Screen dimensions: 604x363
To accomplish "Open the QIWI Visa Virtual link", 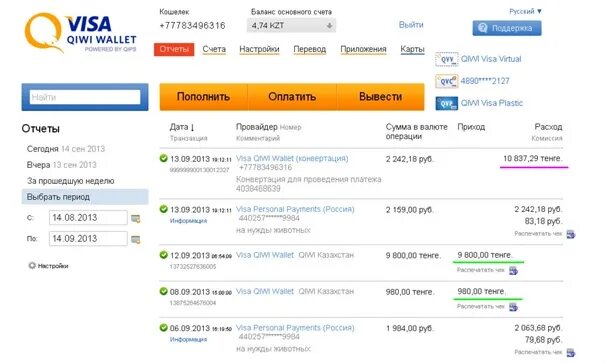I will 491,59.
